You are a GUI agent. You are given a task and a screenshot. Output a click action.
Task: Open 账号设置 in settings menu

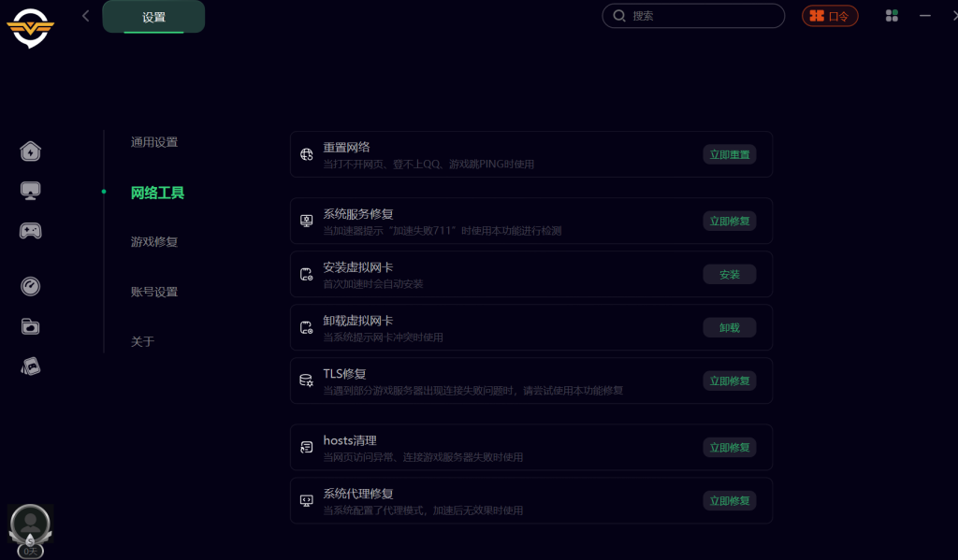click(x=154, y=292)
